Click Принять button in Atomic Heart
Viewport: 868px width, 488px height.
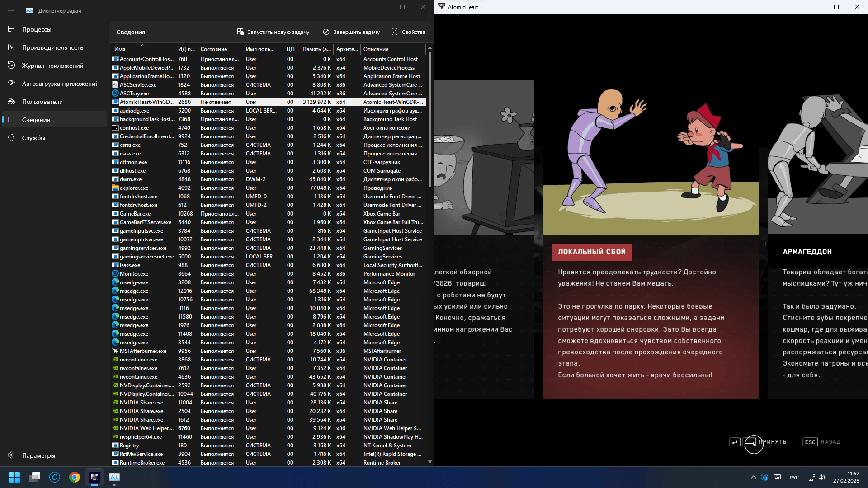[773, 441]
